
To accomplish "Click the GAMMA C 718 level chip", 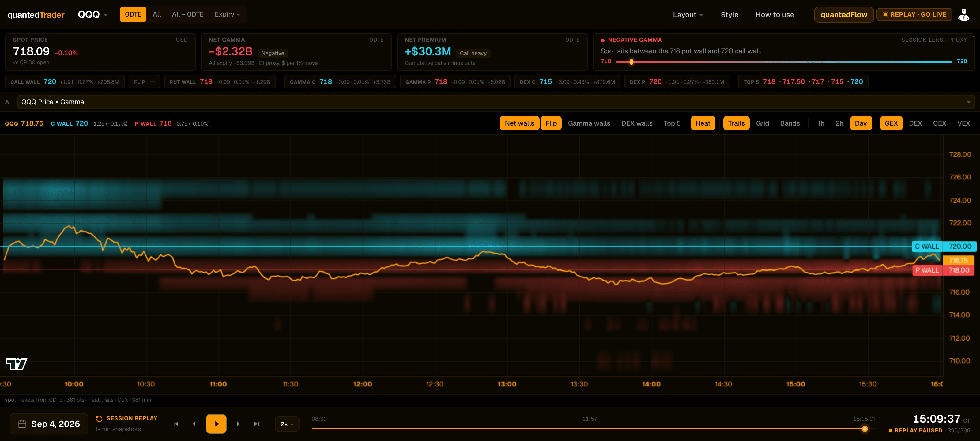I will click(340, 82).
